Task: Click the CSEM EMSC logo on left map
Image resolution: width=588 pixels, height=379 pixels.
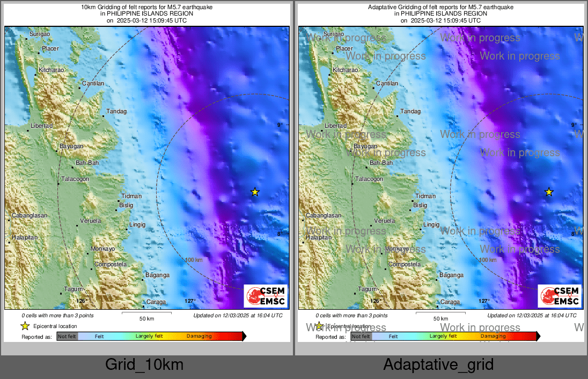Action: click(x=266, y=296)
